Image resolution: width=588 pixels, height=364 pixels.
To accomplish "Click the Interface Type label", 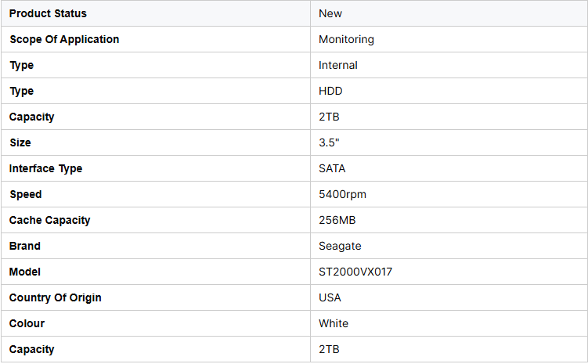I will [45, 168].
